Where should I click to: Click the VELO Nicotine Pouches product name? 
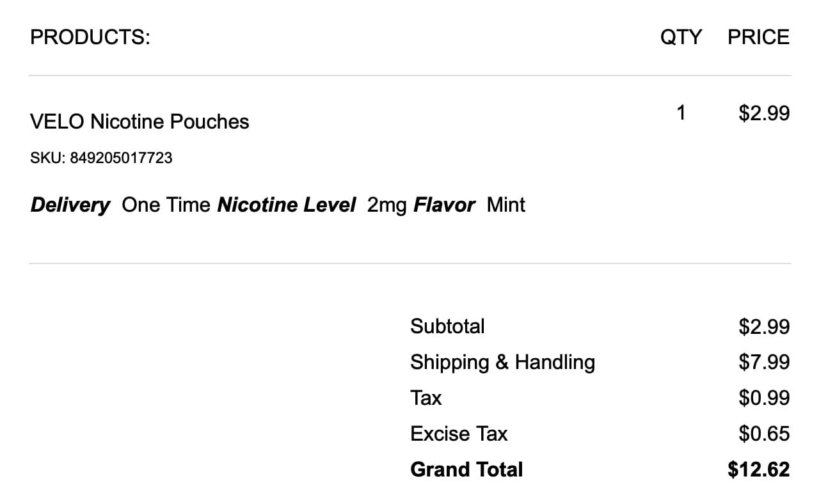[x=139, y=122]
